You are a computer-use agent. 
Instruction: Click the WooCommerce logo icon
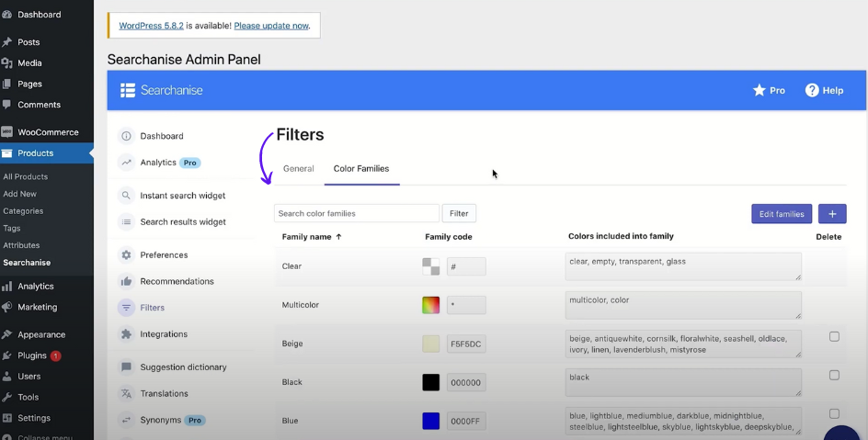(6, 132)
